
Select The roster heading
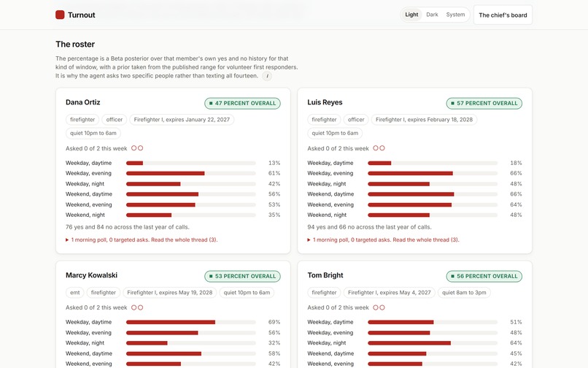[75, 45]
